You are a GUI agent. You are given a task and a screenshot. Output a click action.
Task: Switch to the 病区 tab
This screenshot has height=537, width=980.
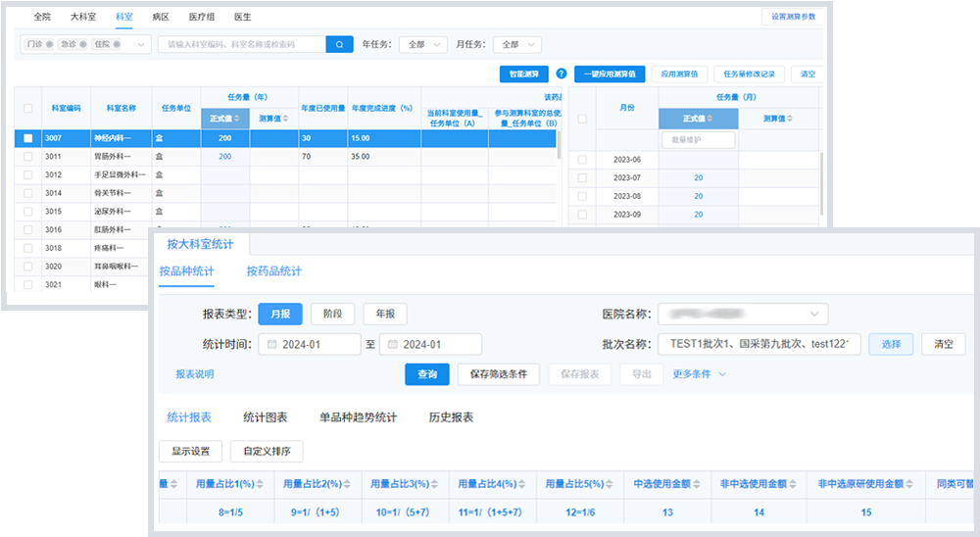(161, 18)
